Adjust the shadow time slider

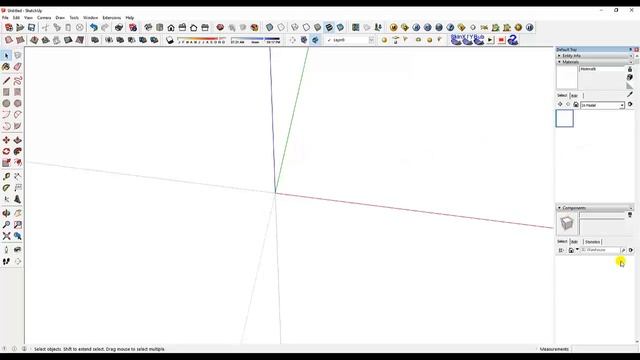(x=256, y=40)
